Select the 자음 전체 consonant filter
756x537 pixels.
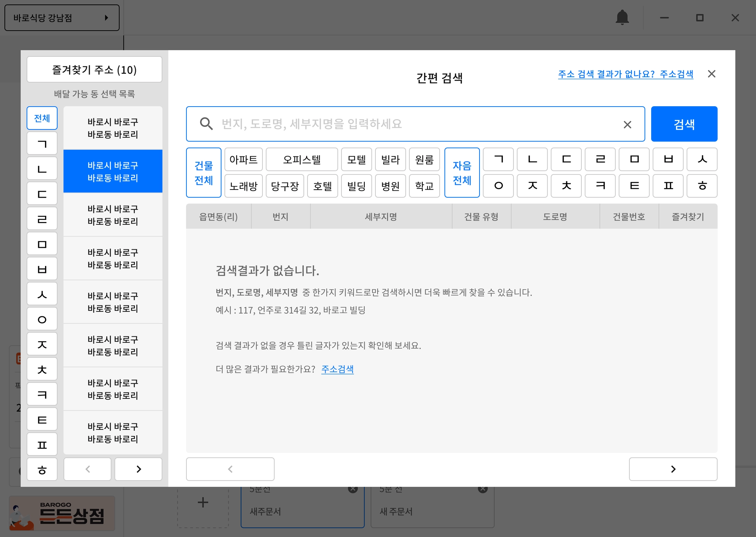point(462,173)
